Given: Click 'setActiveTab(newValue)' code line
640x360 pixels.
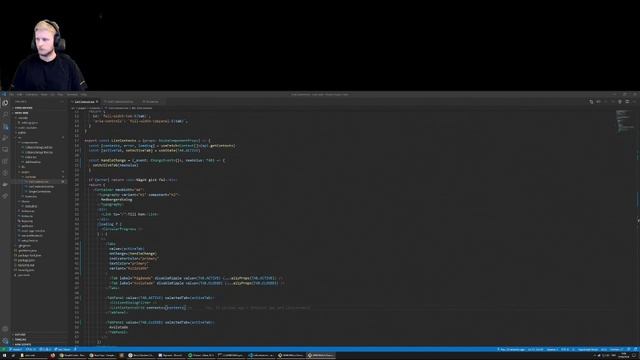Looking at the screenshot, I should [116, 165].
